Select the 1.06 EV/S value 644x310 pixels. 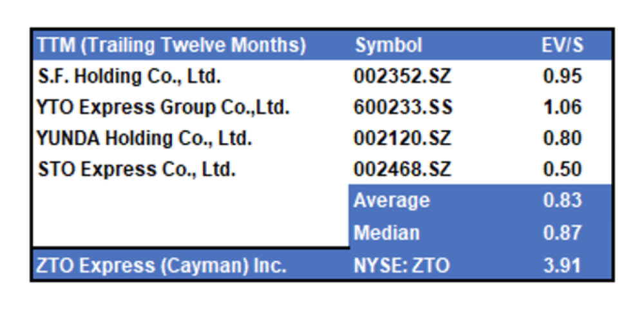coord(562,108)
